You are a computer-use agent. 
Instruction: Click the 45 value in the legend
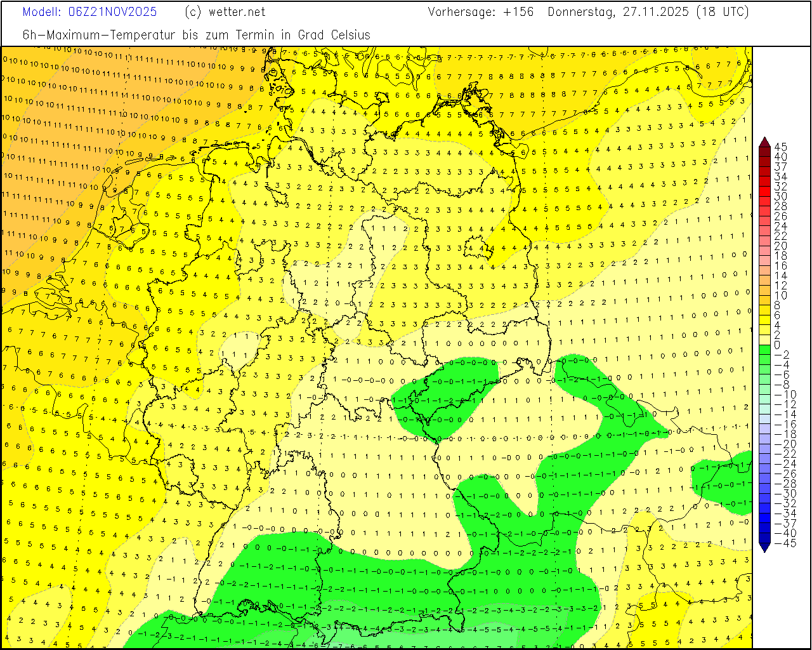click(780, 147)
